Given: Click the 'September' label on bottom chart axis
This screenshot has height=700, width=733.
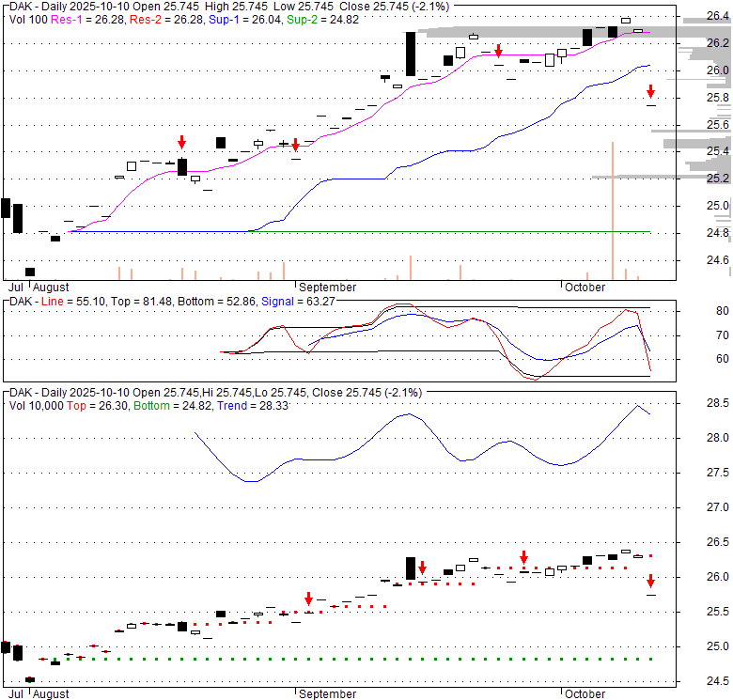Looking at the screenshot, I should [327, 694].
